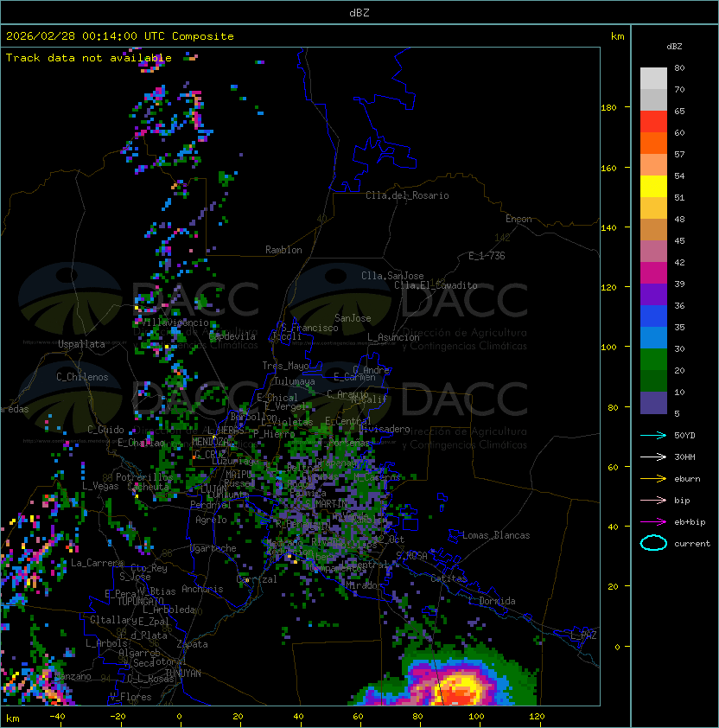
Task: Click the 'Clla.del_Rosario' place label
Action: [407, 195]
